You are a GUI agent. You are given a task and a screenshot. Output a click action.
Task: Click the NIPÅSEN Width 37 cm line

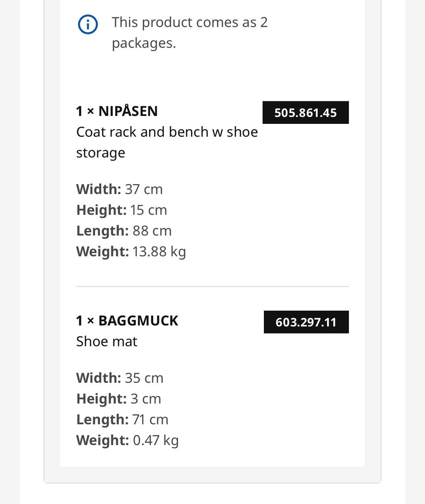pos(119,189)
